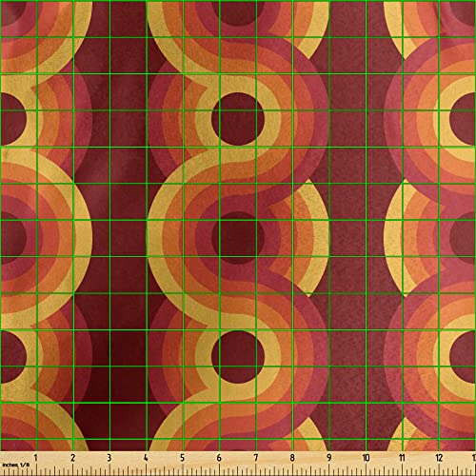Click the number 5 on the ruler

[x=182, y=458]
